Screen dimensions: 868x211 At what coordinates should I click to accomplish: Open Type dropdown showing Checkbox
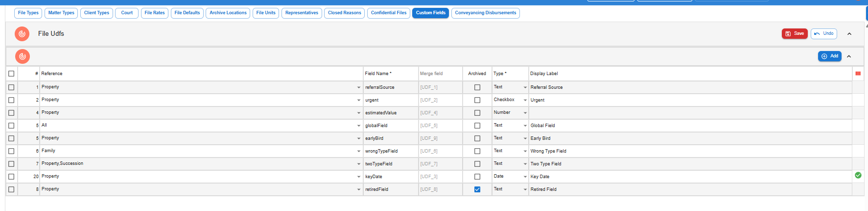(525, 100)
